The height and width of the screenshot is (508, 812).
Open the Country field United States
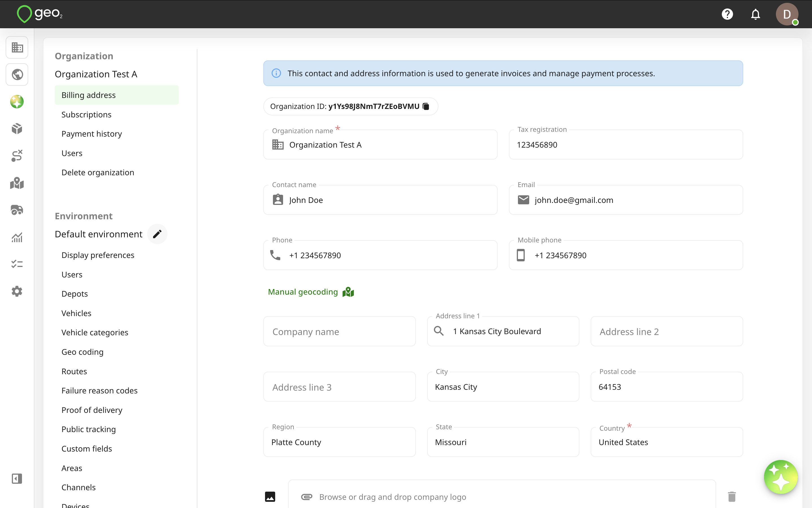(x=667, y=442)
